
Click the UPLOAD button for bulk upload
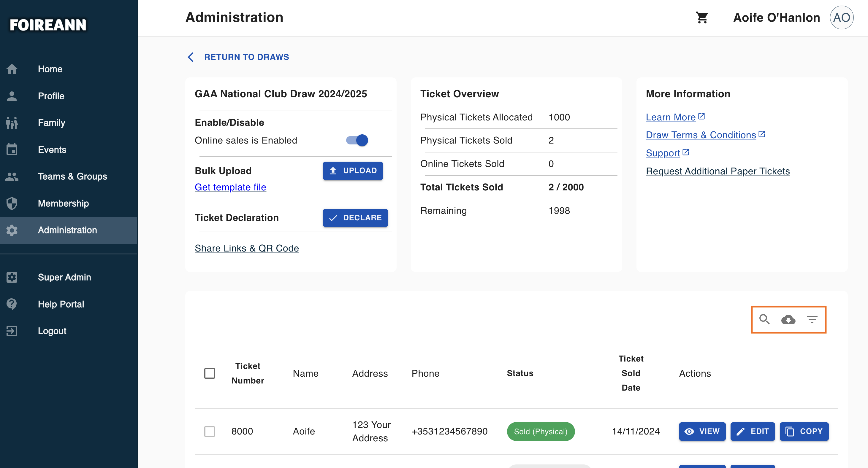(353, 171)
